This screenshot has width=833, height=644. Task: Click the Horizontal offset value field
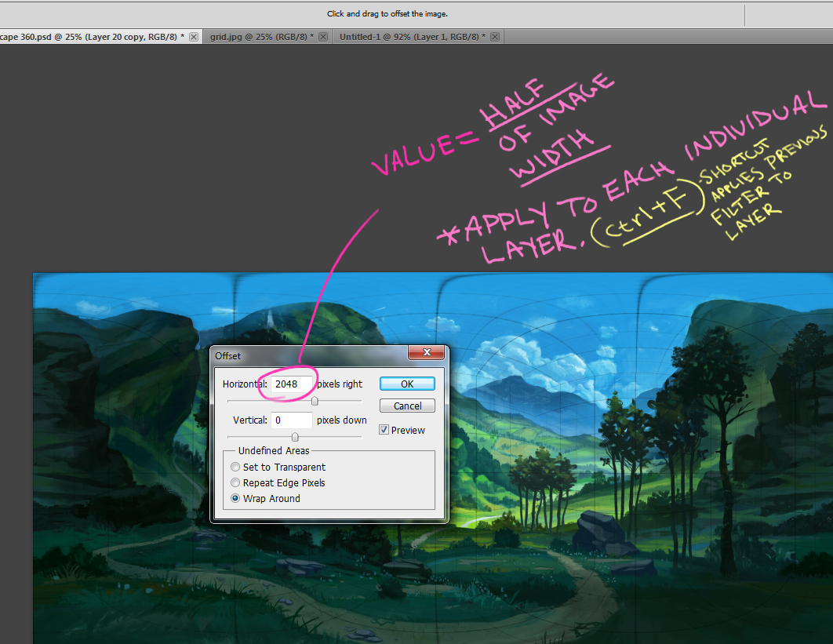(x=291, y=384)
